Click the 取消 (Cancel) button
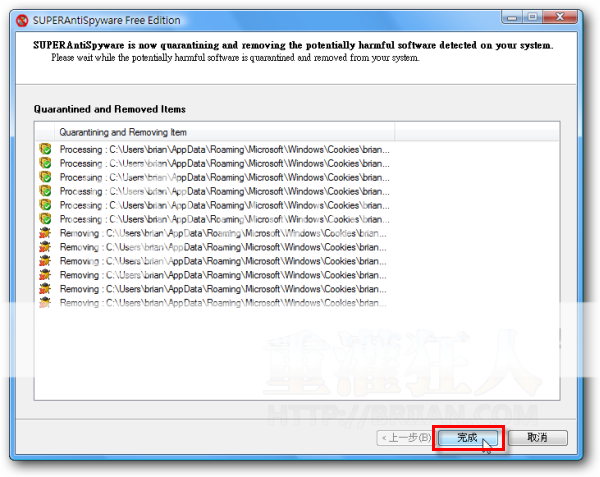This screenshot has width=600, height=477. [x=537, y=438]
